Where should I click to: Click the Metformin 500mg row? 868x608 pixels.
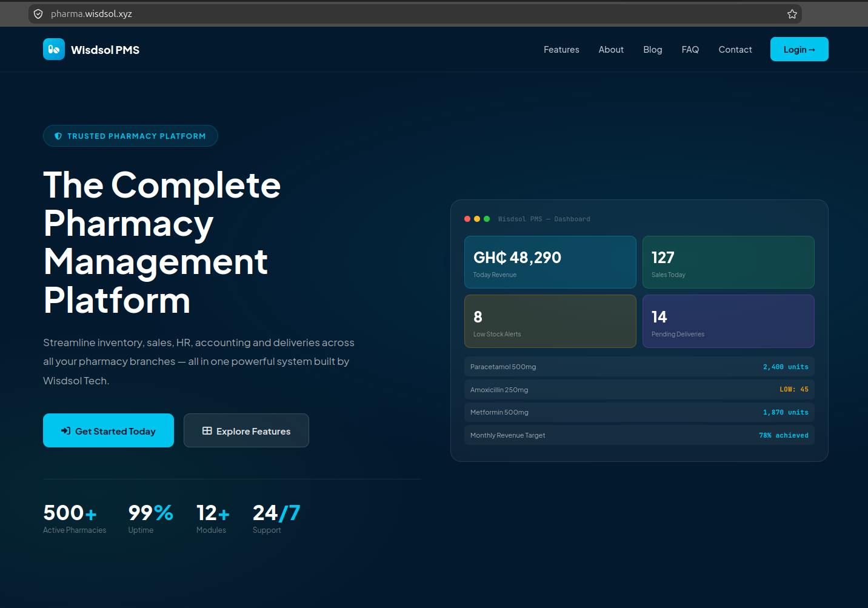pos(639,412)
